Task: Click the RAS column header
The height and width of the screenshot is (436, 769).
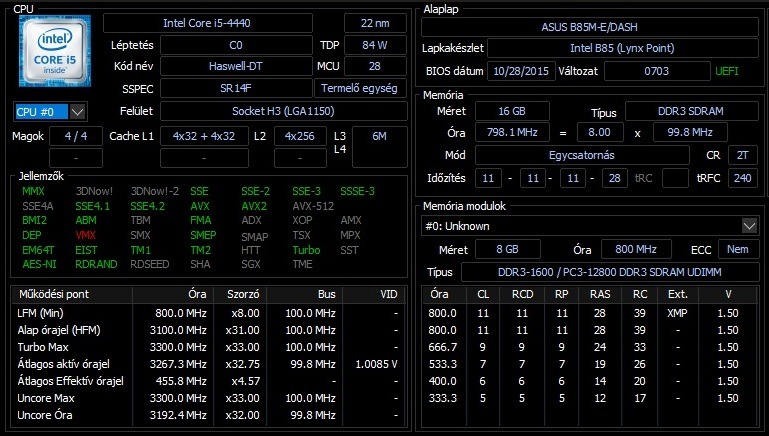Action: 600,294
